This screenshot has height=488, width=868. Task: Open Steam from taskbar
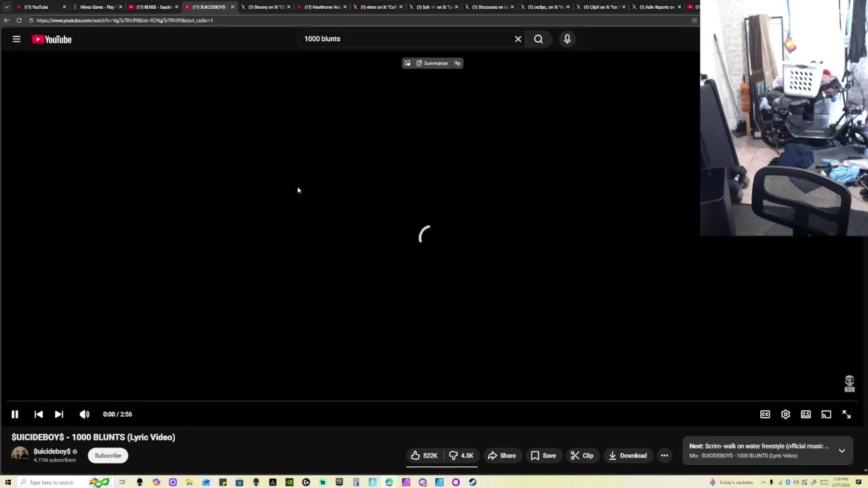(x=472, y=483)
